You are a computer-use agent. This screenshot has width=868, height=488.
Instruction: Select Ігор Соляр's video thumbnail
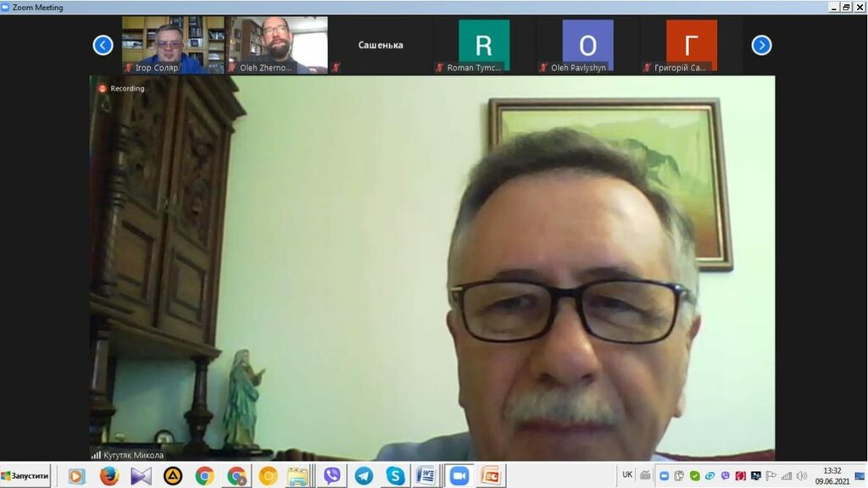click(x=173, y=44)
